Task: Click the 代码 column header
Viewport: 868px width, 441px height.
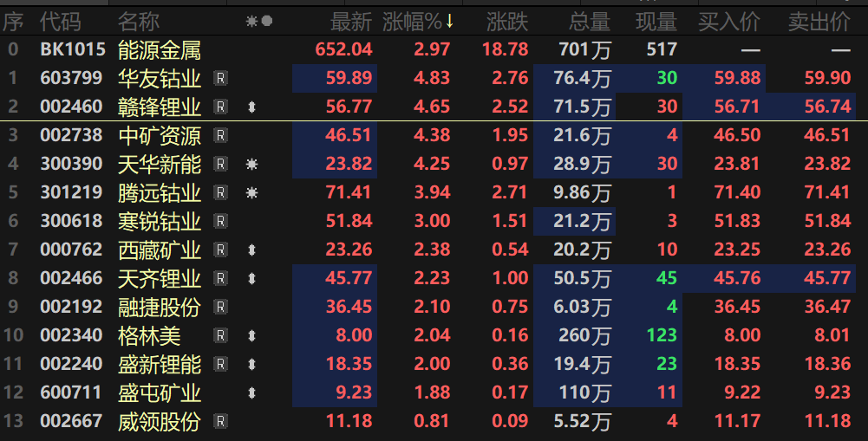Action: coord(60,21)
